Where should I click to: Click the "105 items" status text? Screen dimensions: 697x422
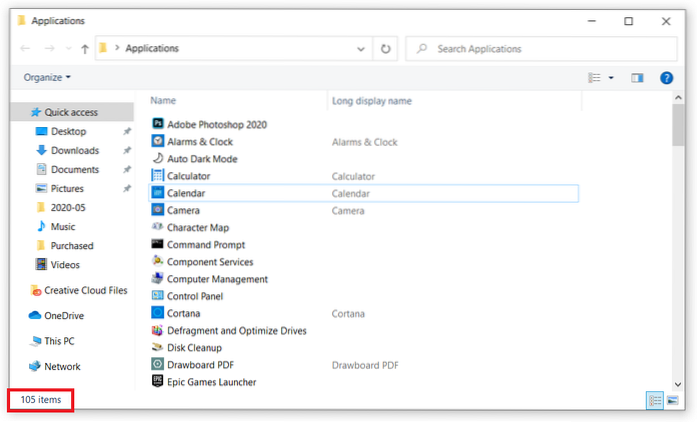40,400
